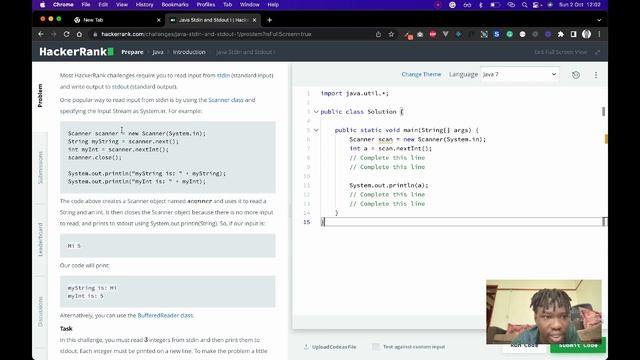Click the Introduction breadcrumb link
Screen dimensions: 640x360
click(189, 52)
